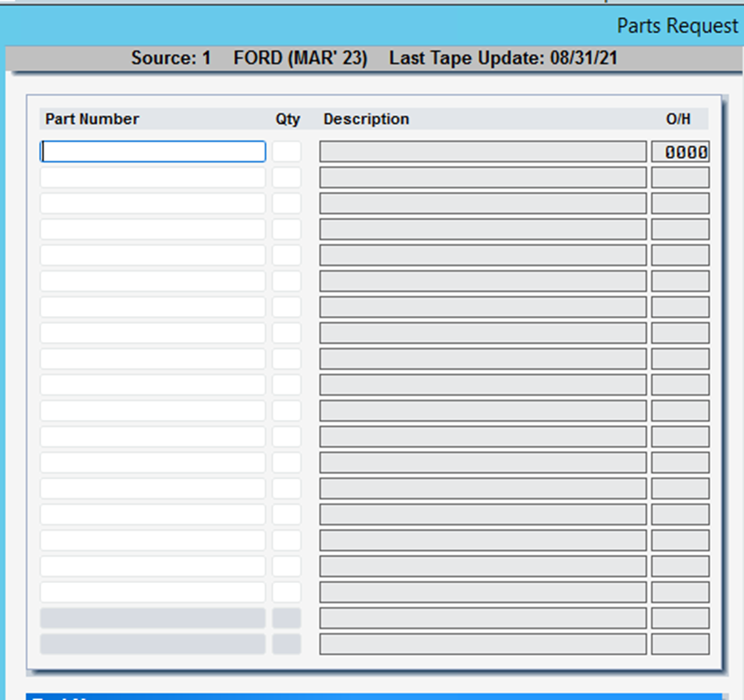Viewport: 744px width, 700px height.
Task: Select the Qty box on the seventh row
Action: pyautogui.click(x=286, y=306)
